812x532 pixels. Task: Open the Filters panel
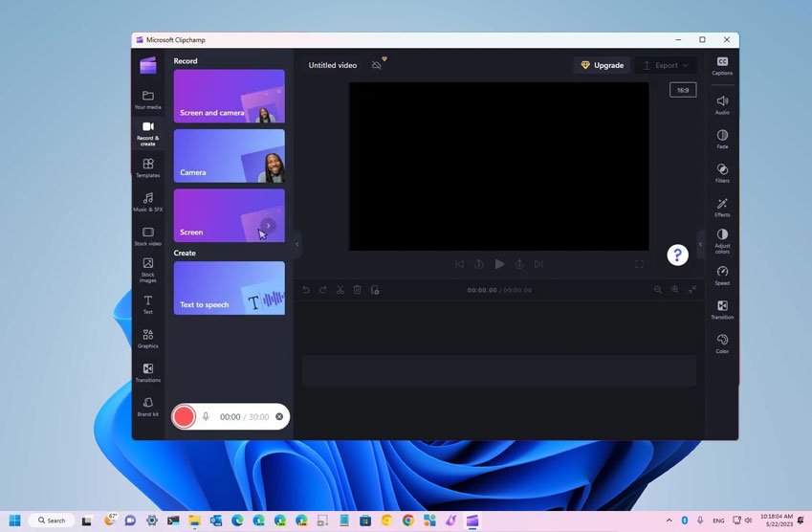(722, 172)
